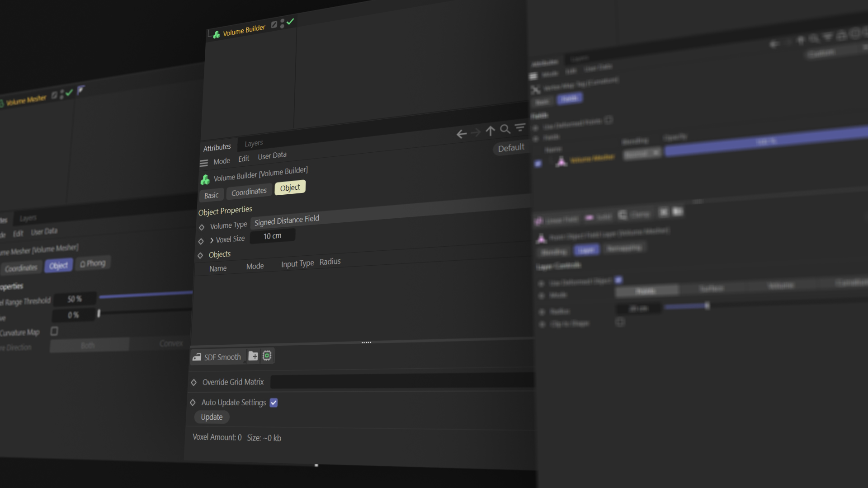Click the keyframe diamond beside Auto Update Settings

193,402
